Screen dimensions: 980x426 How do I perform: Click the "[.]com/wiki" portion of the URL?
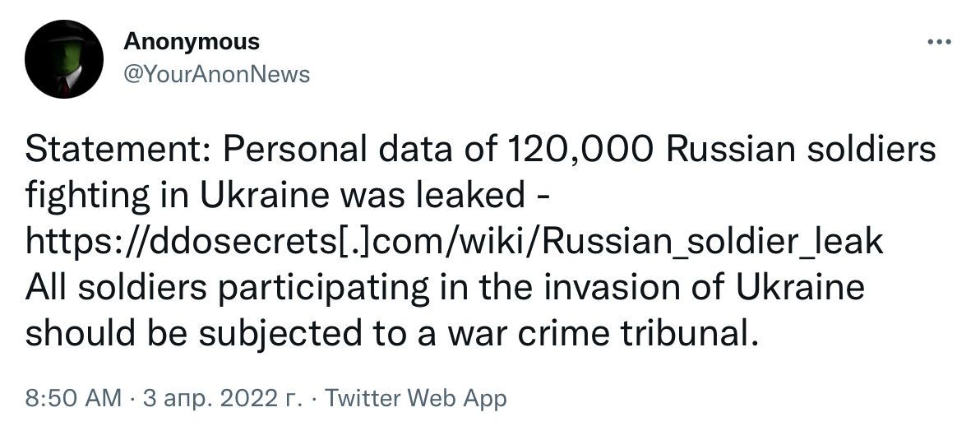pyautogui.click(x=436, y=242)
